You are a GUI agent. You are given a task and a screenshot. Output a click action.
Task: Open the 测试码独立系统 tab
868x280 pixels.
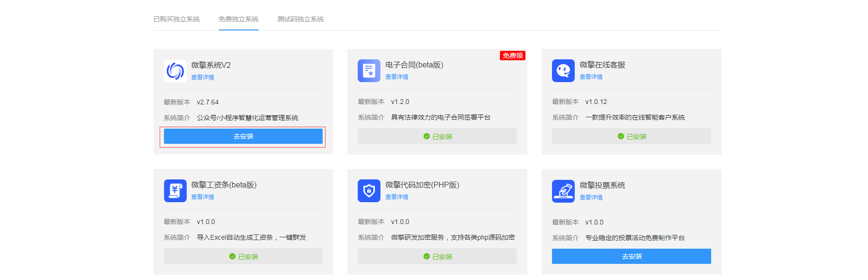[301, 19]
